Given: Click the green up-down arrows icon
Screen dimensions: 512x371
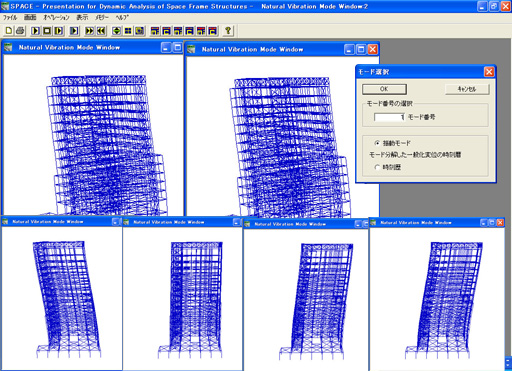Looking at the screenshot, I should click(x=116, y=31).
